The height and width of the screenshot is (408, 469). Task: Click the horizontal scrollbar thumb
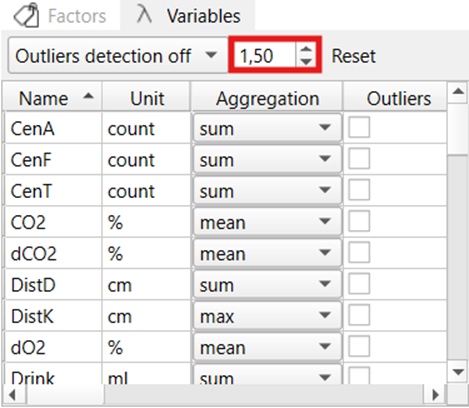point(65,395)
